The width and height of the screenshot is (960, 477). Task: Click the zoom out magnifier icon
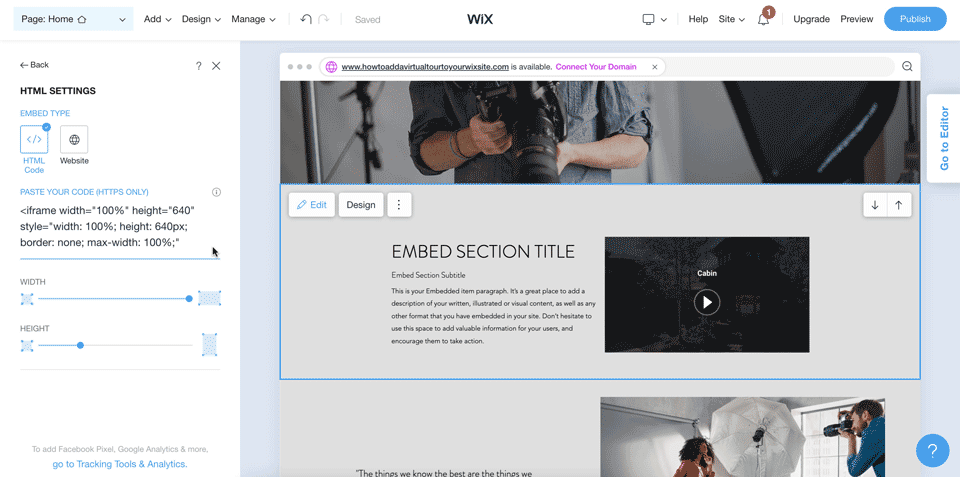click(907, 67)
